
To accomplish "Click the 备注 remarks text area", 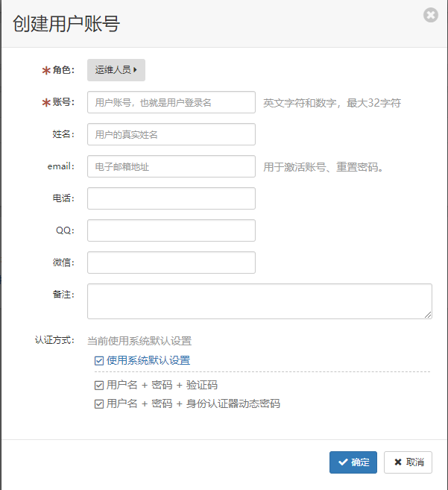I will [x=259, y=301].
